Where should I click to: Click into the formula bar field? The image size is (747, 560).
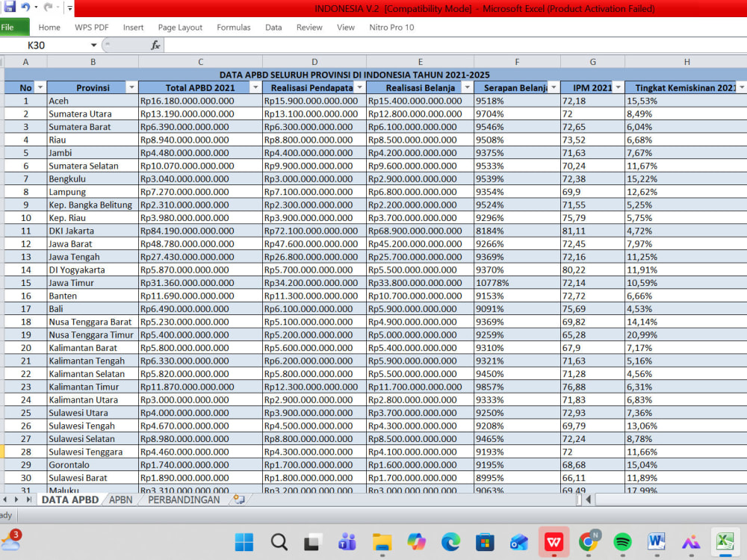(x=455, y=46)
